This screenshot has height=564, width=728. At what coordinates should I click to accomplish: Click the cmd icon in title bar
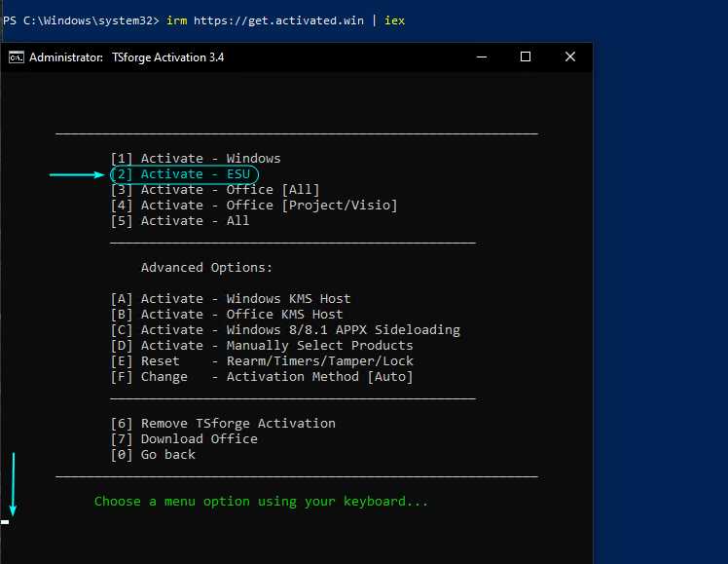pos(17,57)
